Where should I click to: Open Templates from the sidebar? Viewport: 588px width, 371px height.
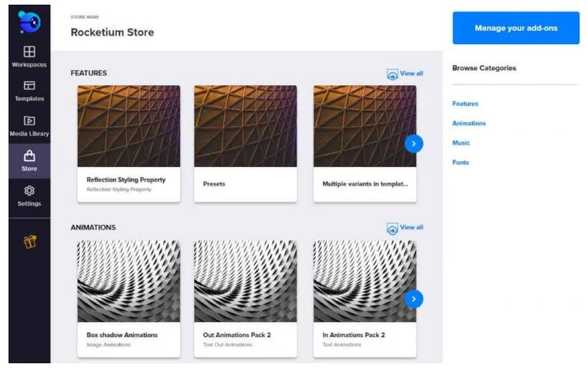pos(29,91)
